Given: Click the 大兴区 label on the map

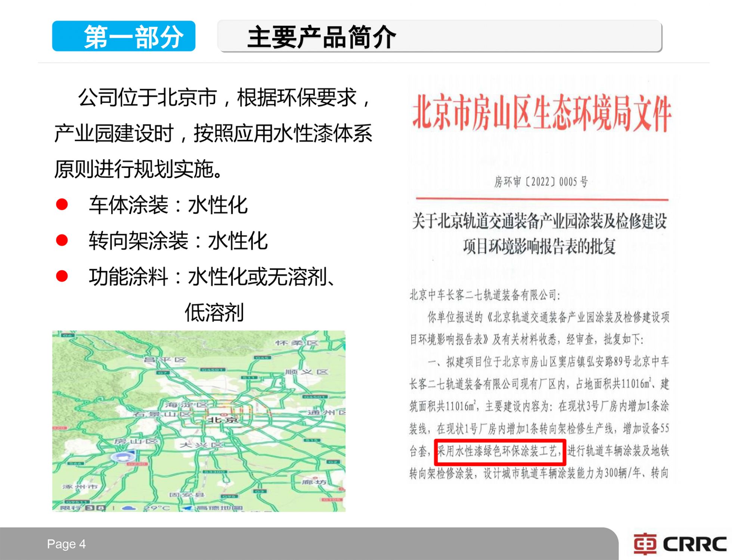Looking at the screenshot, I should tap(201, 445).
